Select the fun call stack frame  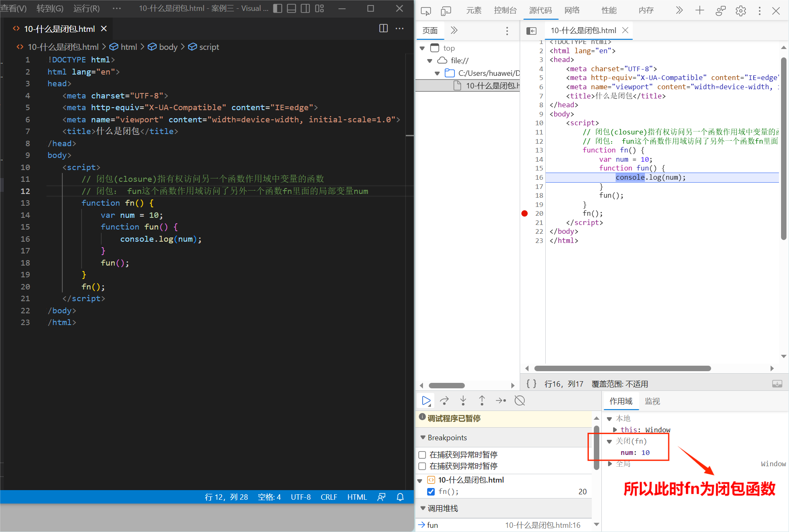click(x=503, y=525)
